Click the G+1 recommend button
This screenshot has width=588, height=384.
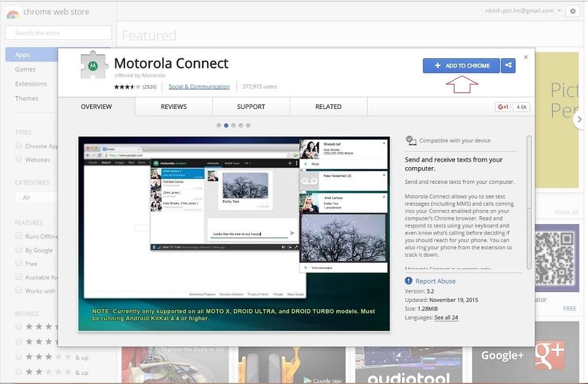click(x=503, y=106)
